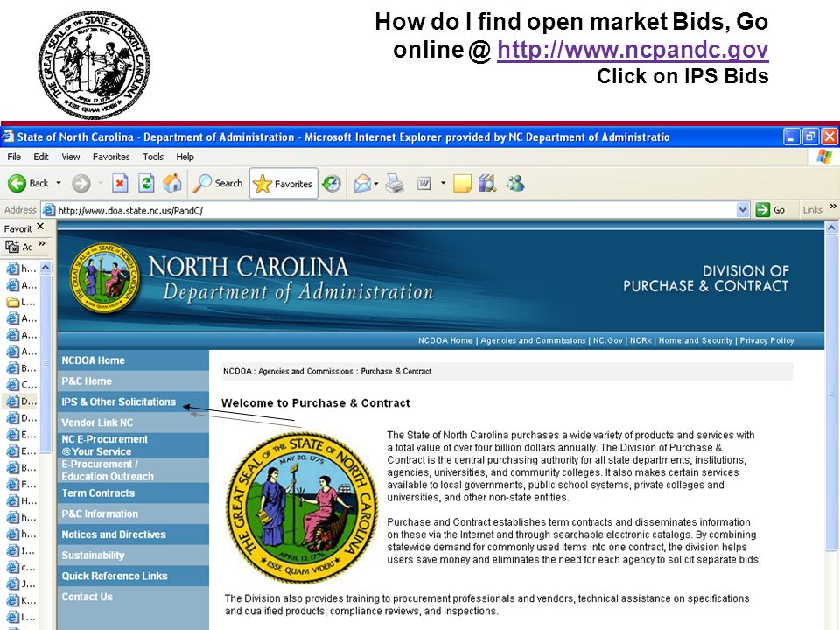Open the favorite item starting with F
This screenshot has width=840, height=630.
[x=21, y=484]
